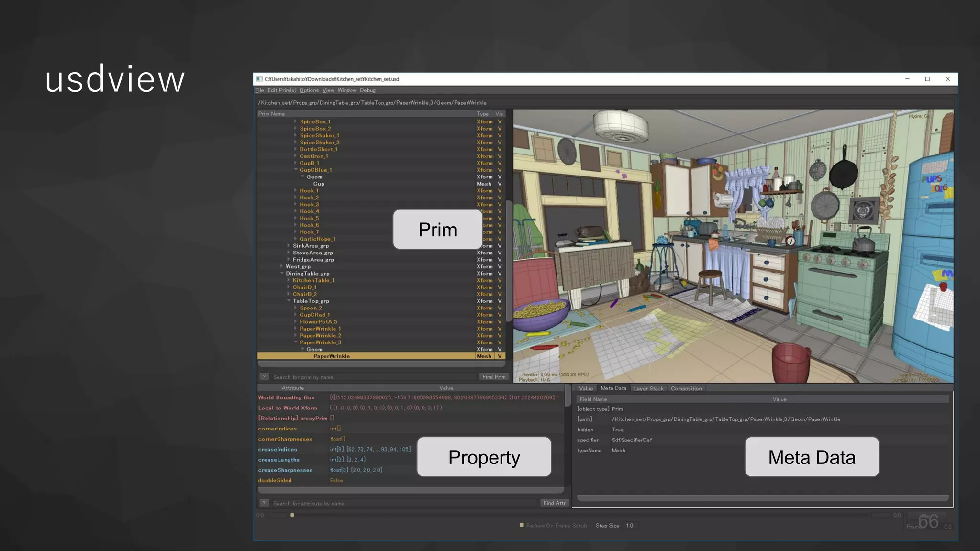Image resolution: width=980 pixels, height=551 pixels.
Task: Select the creaseIndices attribute row
Action: pyautogui.click(x=278, y=449)
